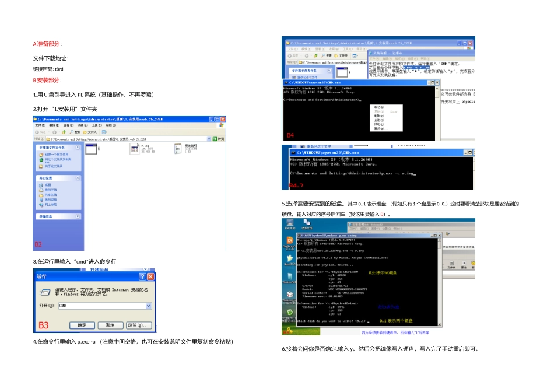This screenshot has height=392, width=554.
Task: Open 收藏 menu in step 2 Explorer window
Action: pos(83,125)
